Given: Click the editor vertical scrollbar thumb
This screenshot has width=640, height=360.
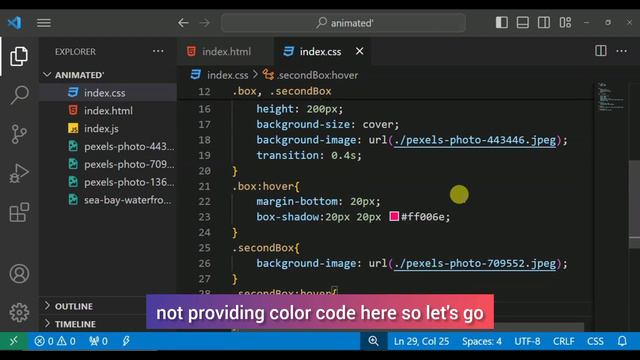Looking at the screenshot, I should (634, 204).
